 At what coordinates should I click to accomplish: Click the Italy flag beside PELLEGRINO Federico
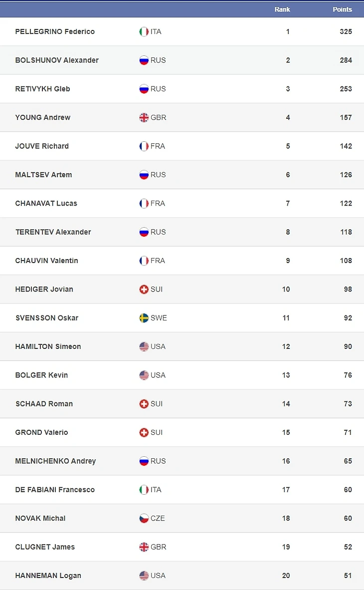tap(144, 31)
